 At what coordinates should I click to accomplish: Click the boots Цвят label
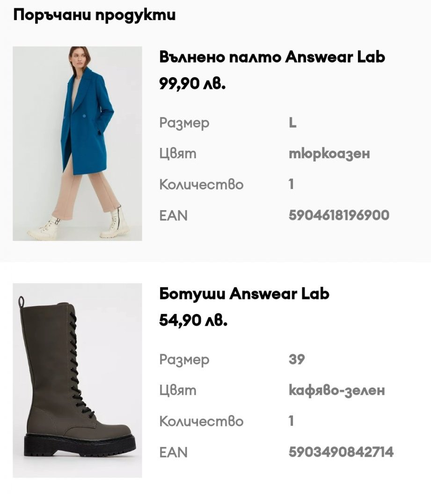click(178, 391)
